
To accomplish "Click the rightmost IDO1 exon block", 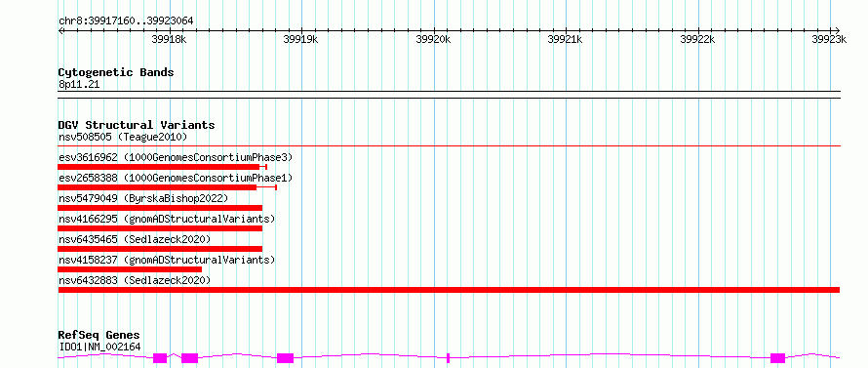I will point(777,358).
